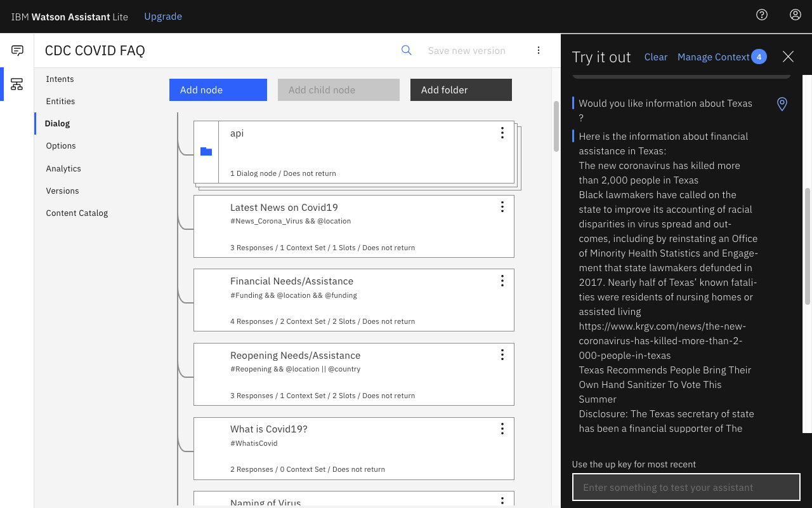The image size is (812, 508).
Task: Click the location pin icon beside Texas
Action: [782, 104]
